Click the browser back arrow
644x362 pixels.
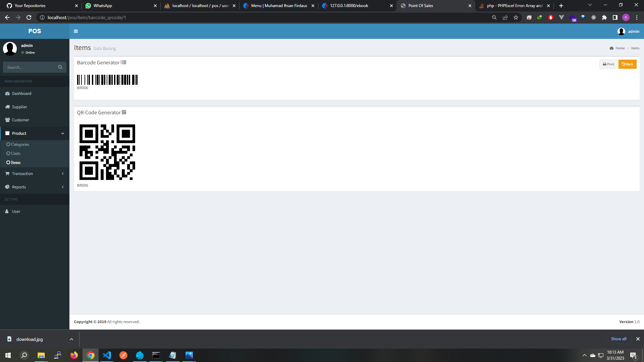7,17
